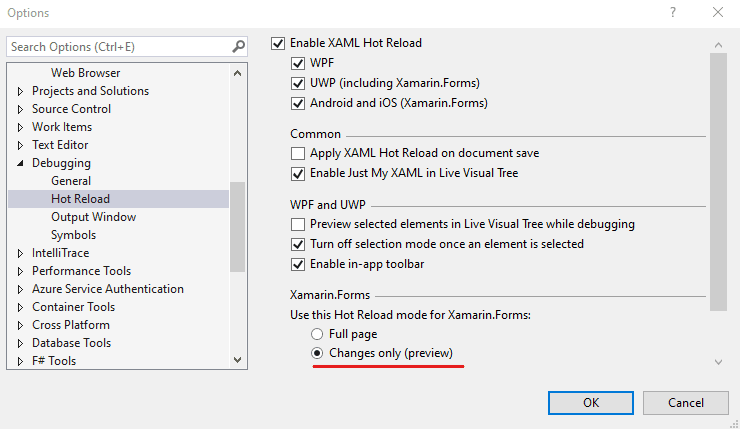Click the settings pane scroll-up arrow
Screen dimensions: 740x429
[718, 45]
